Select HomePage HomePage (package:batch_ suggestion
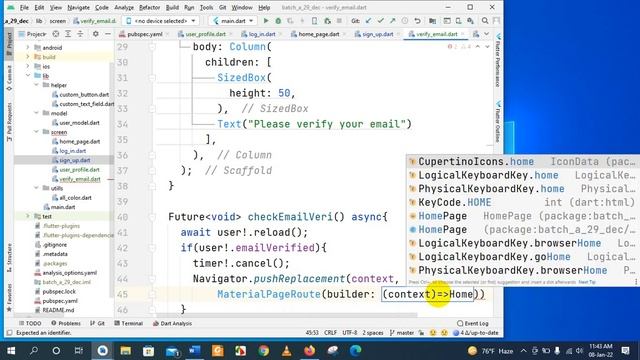640x360 pixels. (522, 216)
